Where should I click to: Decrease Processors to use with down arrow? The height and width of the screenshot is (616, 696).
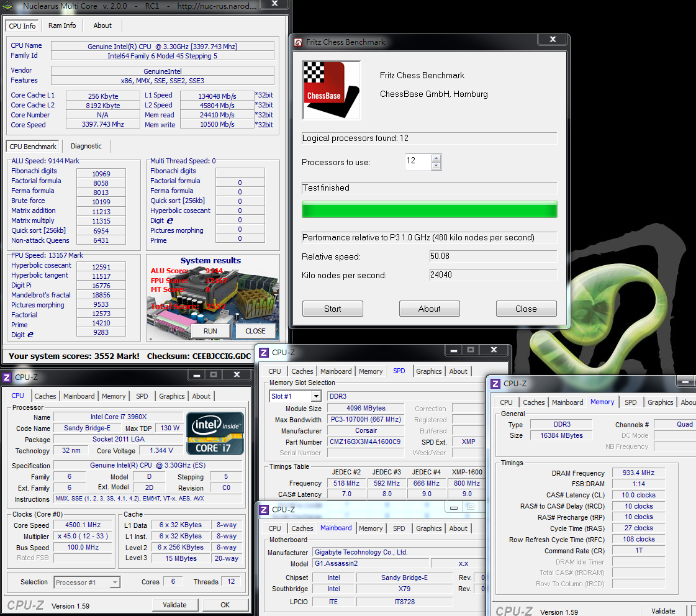436,166
